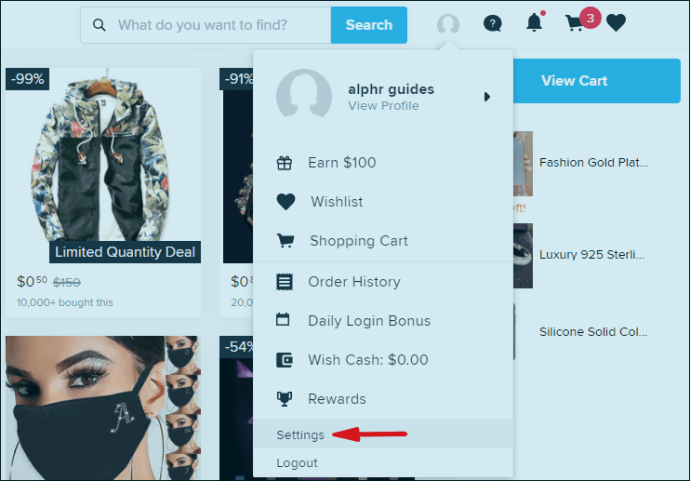Viewport: 690px width, 481px height.
Task: Open the help question mark icon
Action: tap(492, 23)
